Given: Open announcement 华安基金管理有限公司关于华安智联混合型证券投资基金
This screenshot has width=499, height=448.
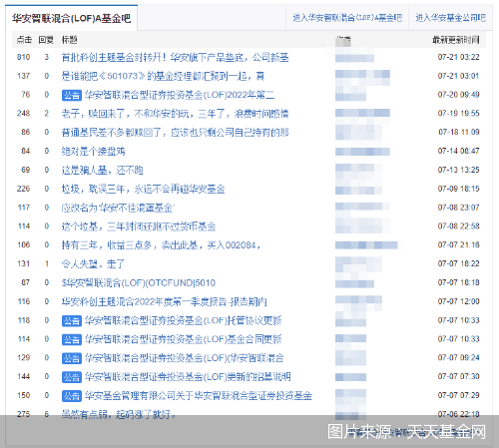Looking at the screenshot, I should coord(199,396).
